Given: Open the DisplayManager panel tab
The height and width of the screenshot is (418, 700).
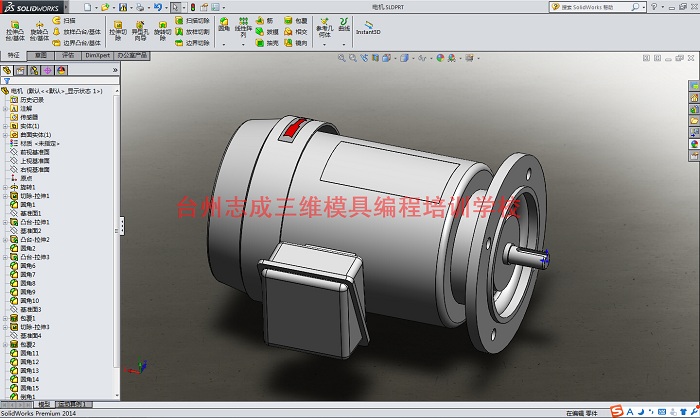Looking at the screenshot, I should (61, 70).
